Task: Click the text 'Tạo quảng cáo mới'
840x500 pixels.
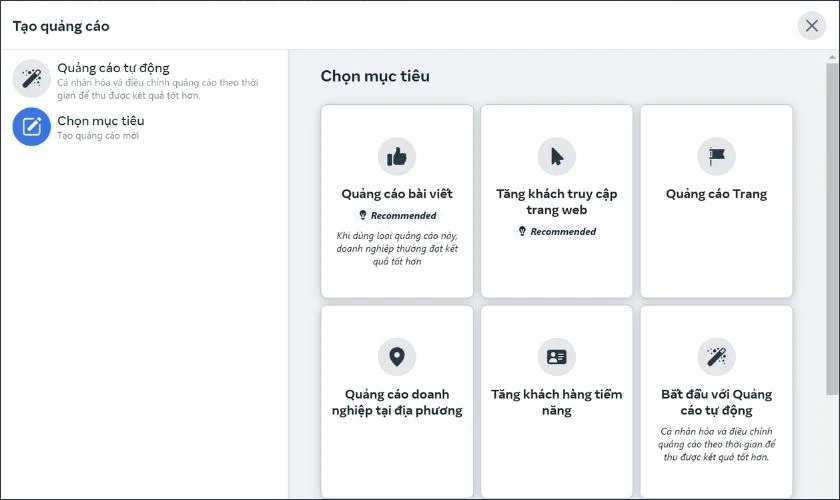Action: pyautogui.click(x=98, y=136)
